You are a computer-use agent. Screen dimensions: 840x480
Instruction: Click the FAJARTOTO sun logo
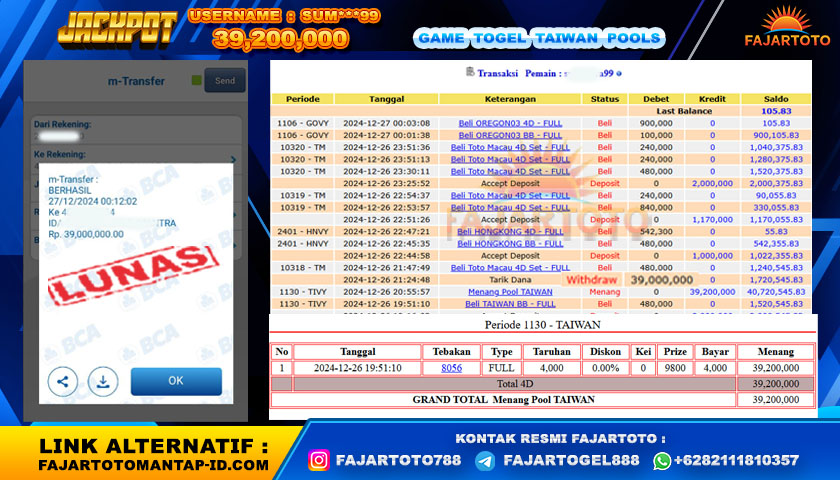[x=787, y=26]
